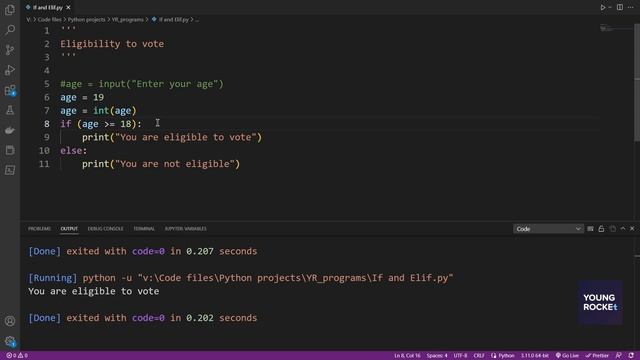Open the Source Control view
The image size is (640, 360).
10,50
